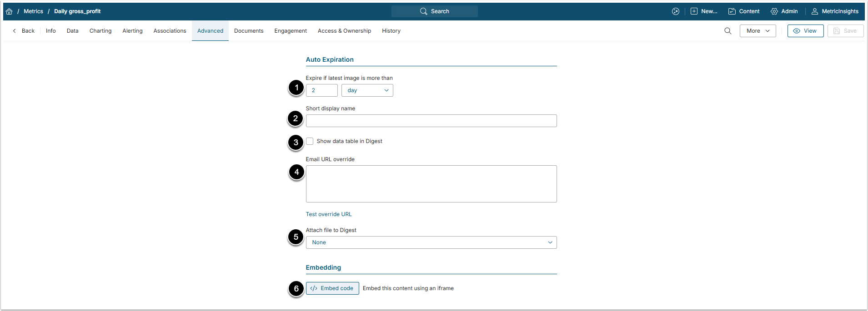Click the Short display name field
Viewport: 868px width, 311px height.
(x=431, y=121)
